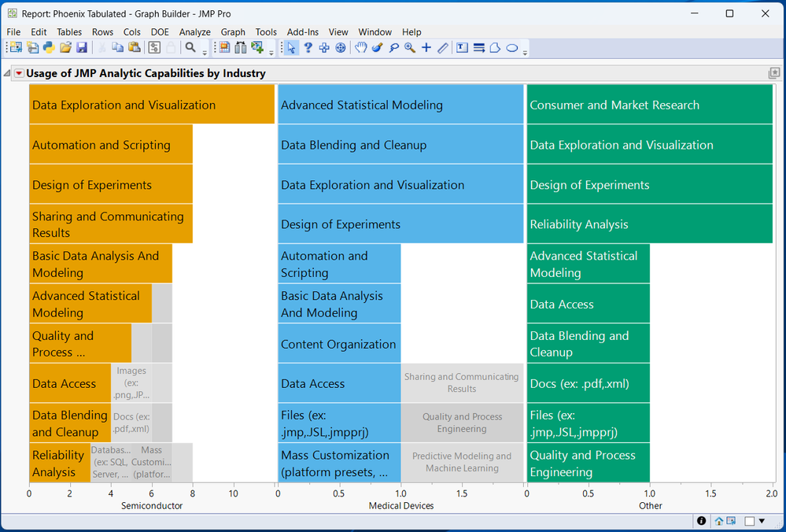Open the status bar dropdown arrow
The height and width of the screenshot is (532, 786).
click(x=762, y=522)
